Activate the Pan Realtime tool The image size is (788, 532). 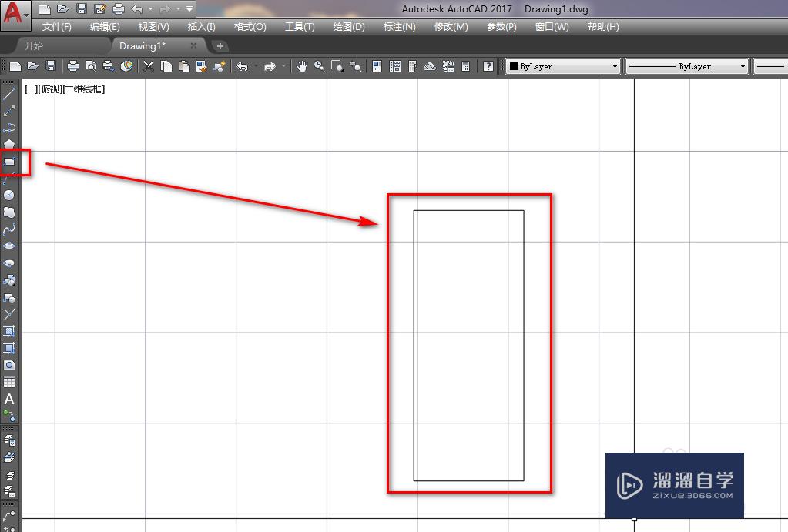tap(302, 65)
